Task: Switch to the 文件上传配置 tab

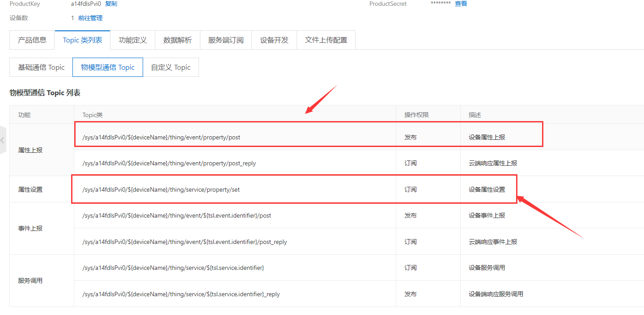Action: (326, 40)
